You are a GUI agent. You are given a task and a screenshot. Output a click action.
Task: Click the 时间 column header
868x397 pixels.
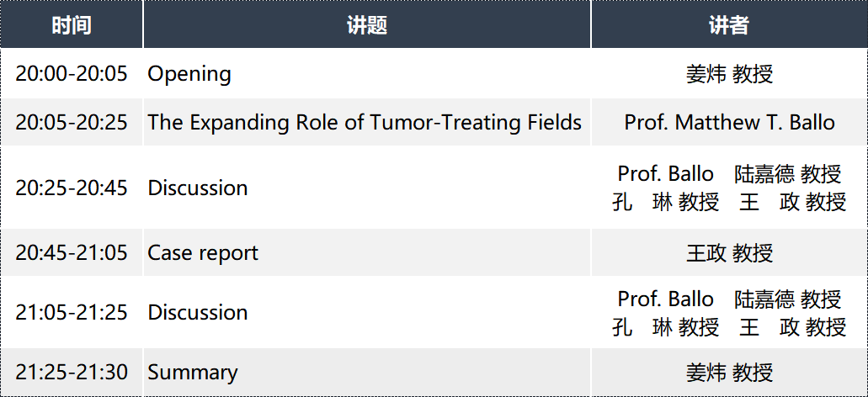(72, 25)
